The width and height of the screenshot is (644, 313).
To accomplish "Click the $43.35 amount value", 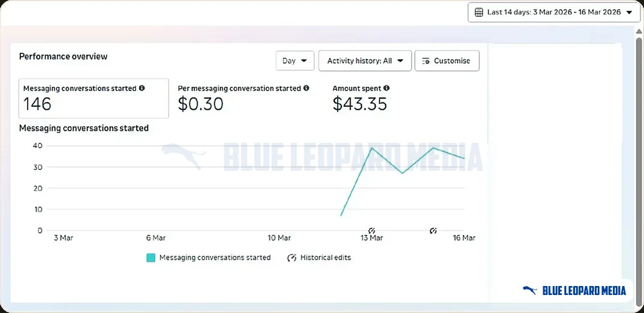I will coord(360,104).
